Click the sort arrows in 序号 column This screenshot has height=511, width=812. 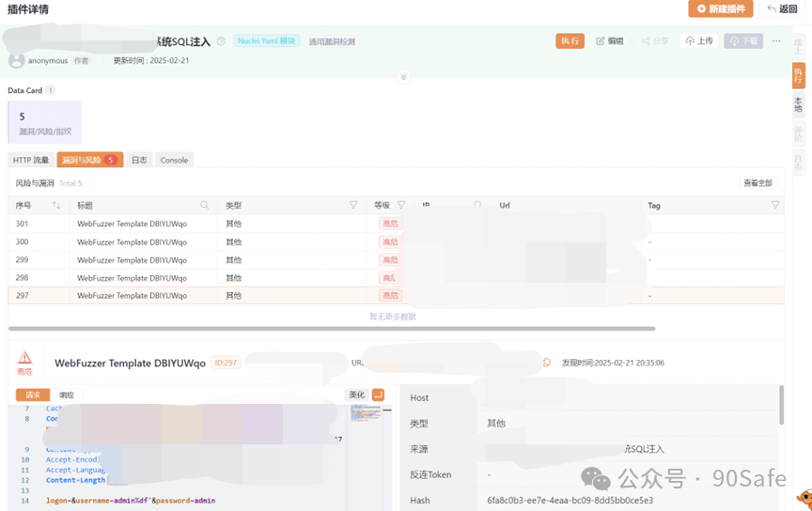pyautogui.click(x=56, y=205)
